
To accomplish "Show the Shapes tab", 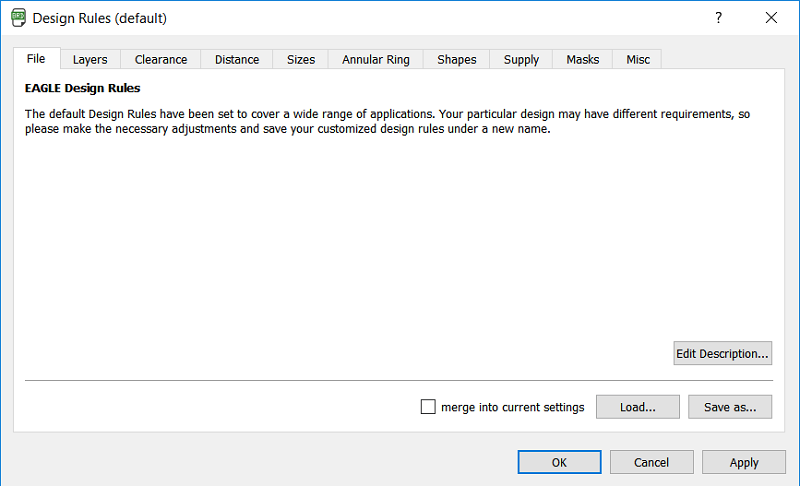I will [x=457, y=60].
